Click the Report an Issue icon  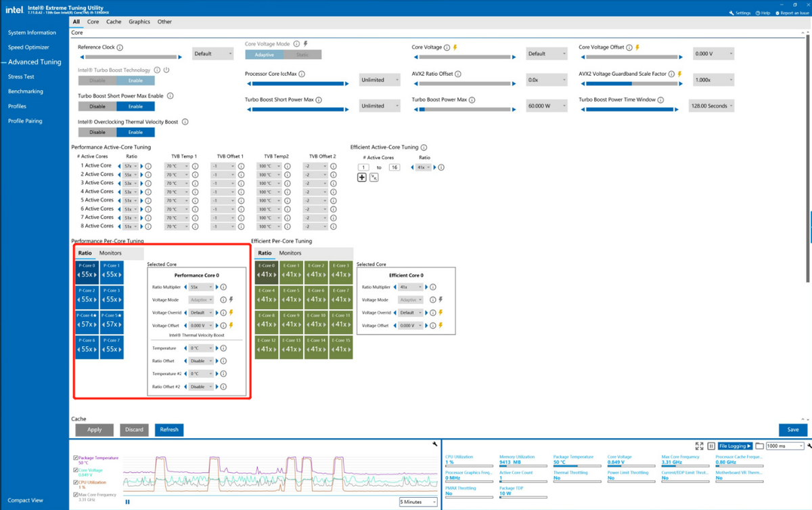(x=777, y=13)
